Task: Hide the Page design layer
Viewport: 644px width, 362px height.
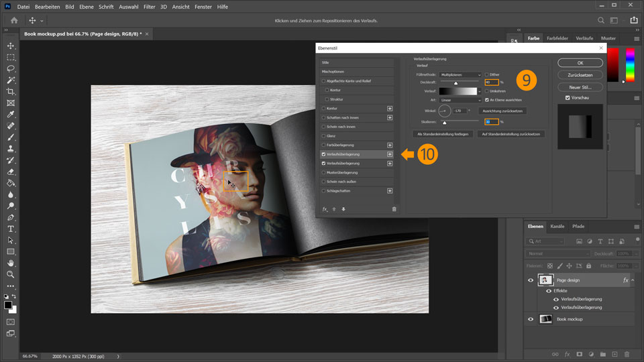Action: [x=531, y=280]
